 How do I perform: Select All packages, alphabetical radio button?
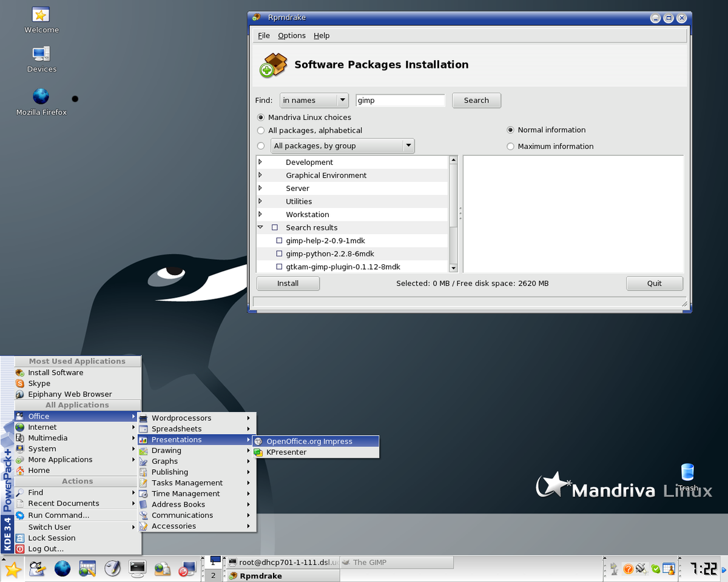261,130
